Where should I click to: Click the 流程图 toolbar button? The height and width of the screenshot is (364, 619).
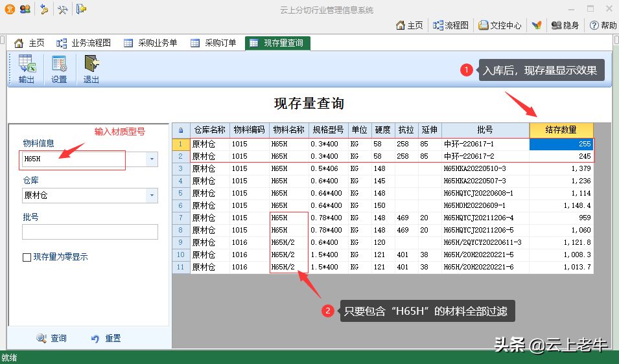450,25
